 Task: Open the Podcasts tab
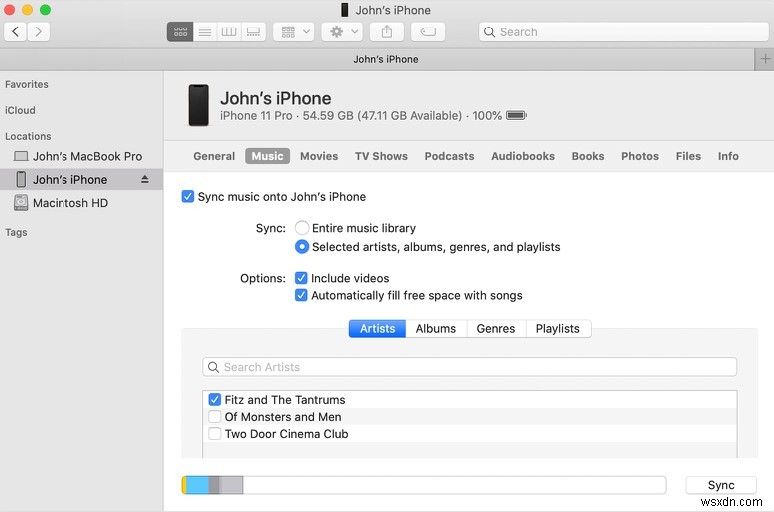tap(449, 156)
